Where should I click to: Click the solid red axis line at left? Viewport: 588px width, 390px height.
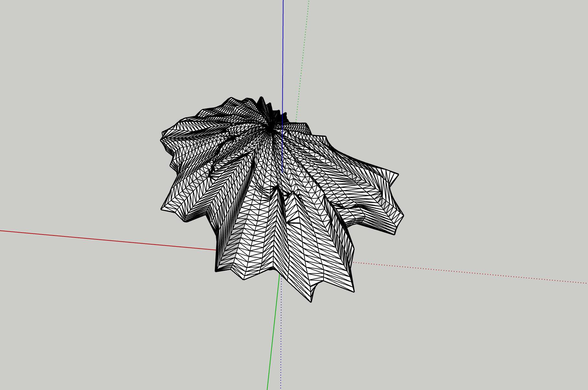97,239
